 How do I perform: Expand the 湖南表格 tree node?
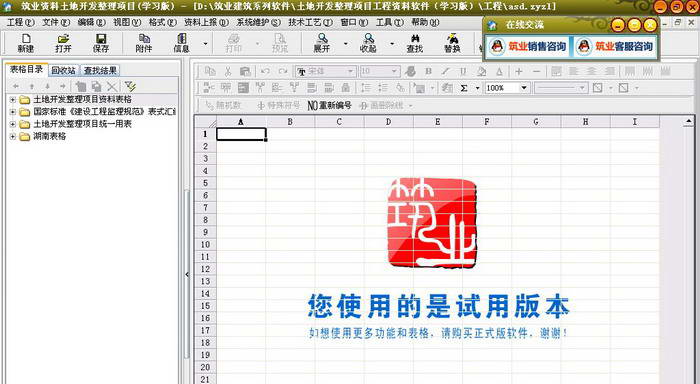pos(12,136)
